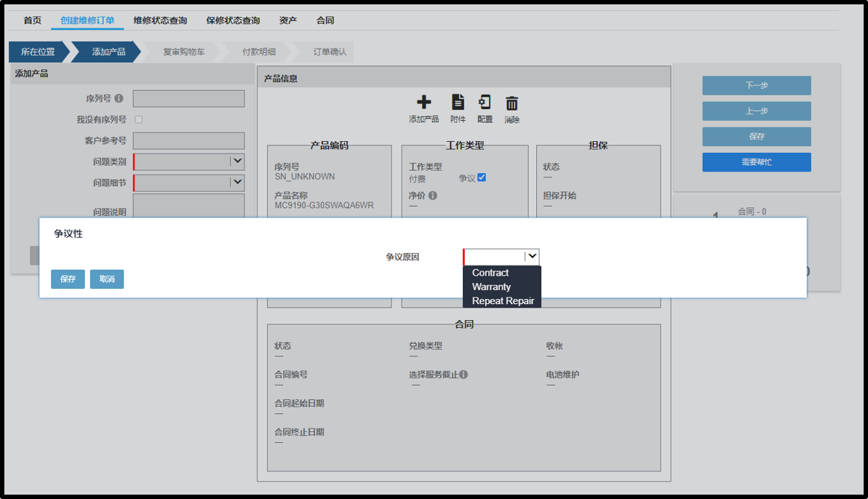868x499 pixels.
Task: Click the 需要帮忙 button
Action: [x=756, y=162]
